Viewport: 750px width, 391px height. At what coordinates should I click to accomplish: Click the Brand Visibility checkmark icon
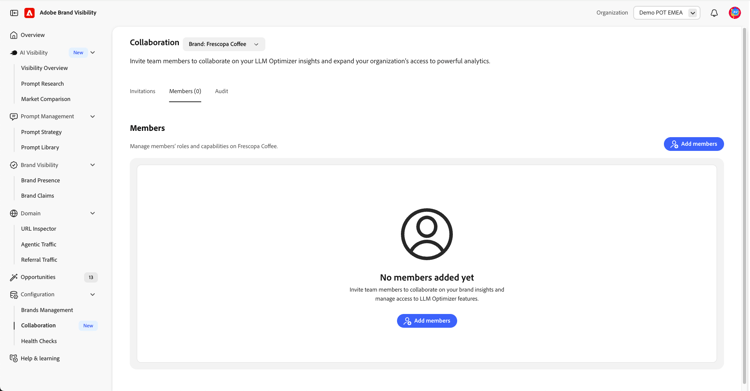click(13, 165)
